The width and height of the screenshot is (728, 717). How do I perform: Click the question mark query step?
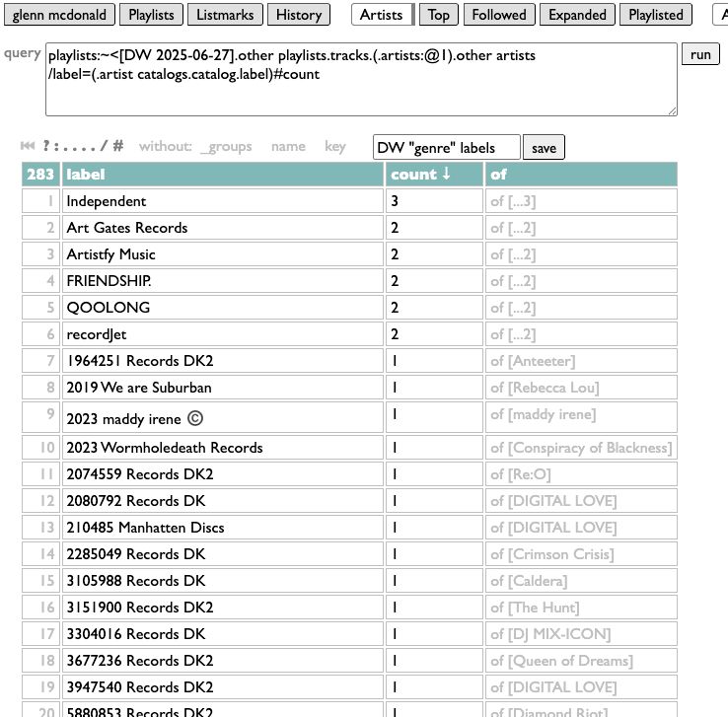tap(46, 146)
